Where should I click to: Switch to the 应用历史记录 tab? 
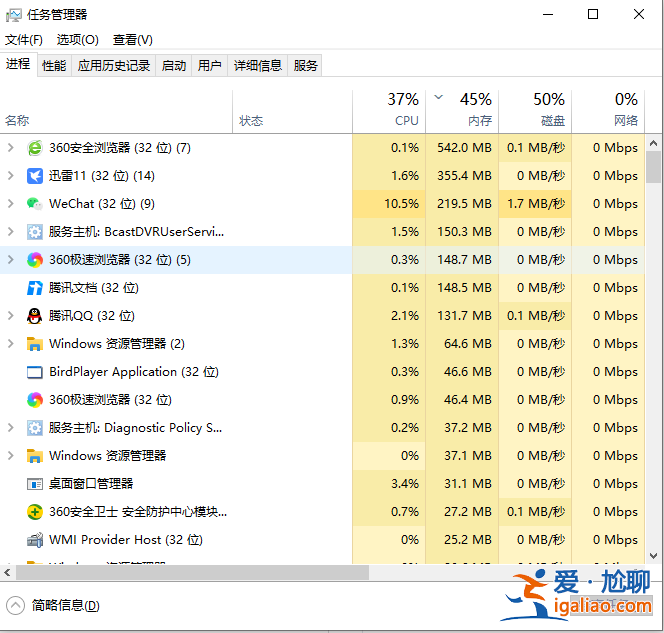(x=113, y=66)
